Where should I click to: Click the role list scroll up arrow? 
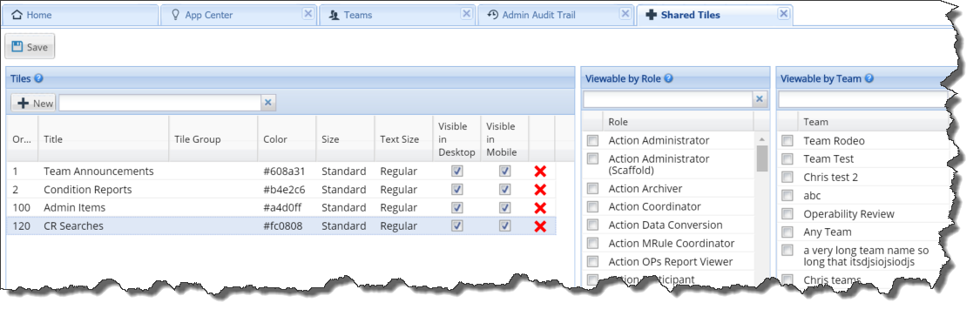pos(762,138)
